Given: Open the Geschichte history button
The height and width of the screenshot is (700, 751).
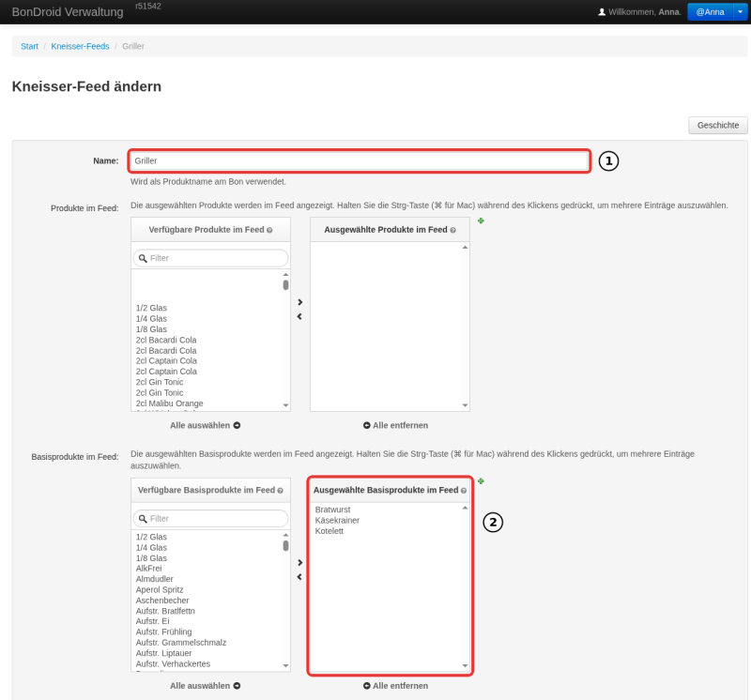Looking at the screenshot, I should (718, 126).
